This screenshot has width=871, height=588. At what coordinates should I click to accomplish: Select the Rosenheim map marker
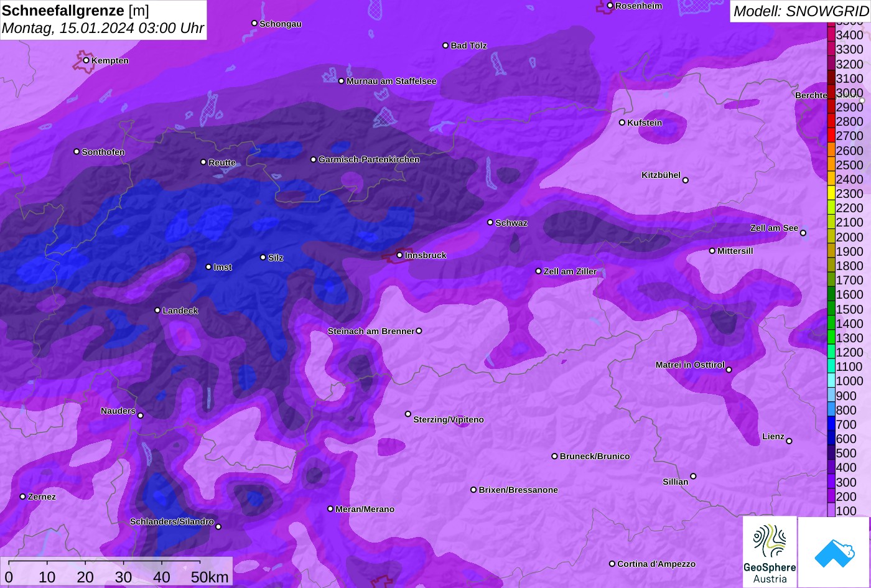(610, 6)
